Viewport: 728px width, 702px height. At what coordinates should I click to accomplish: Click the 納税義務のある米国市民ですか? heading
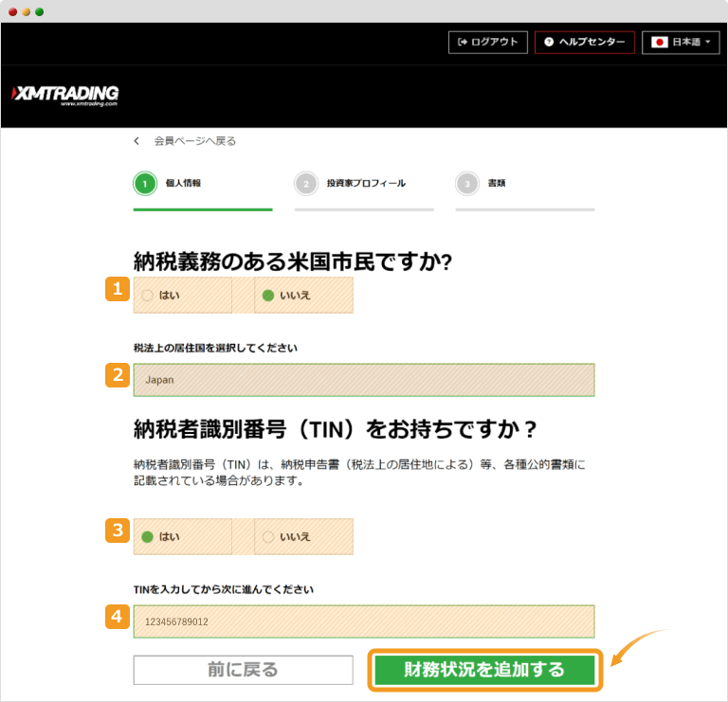(x=293, y=261)
